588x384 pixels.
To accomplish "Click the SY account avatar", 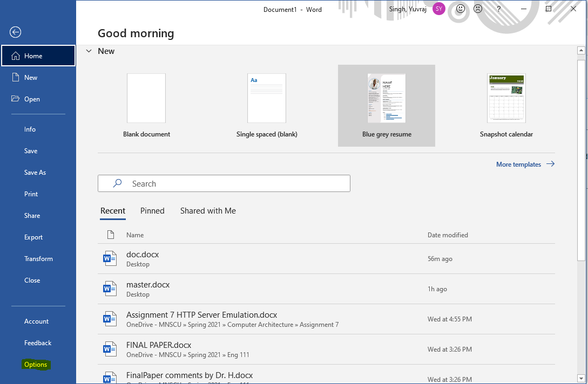I will [439, 9].
